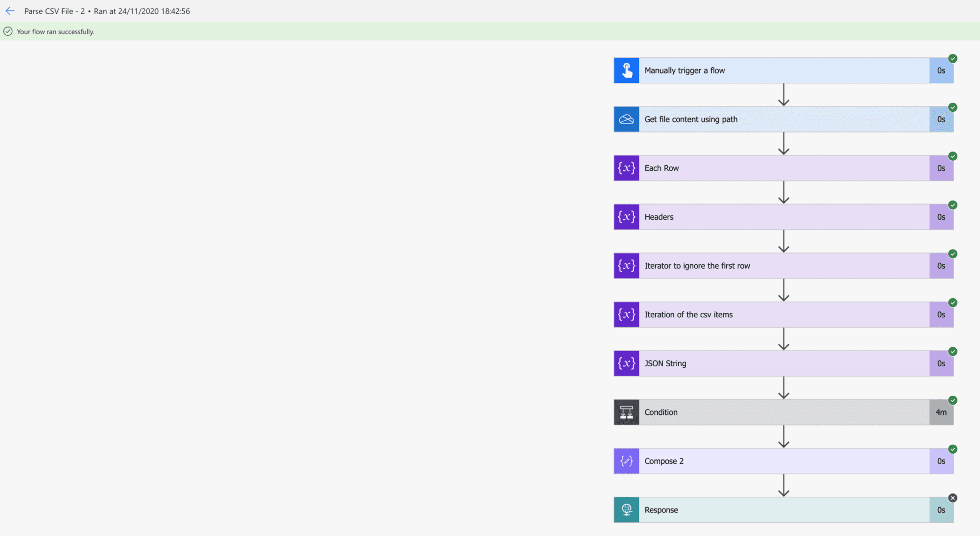This screenshot has width=980, height=536.
Task: Click the success checkmark on Manually trigger a flow
Action: pyautogui.click(x=953, y=58)
